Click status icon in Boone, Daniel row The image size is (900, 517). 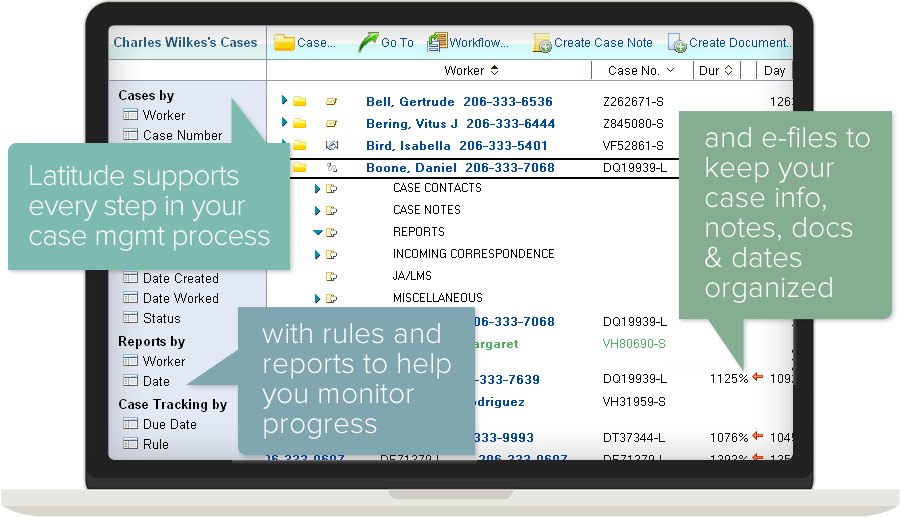[332, 168]
